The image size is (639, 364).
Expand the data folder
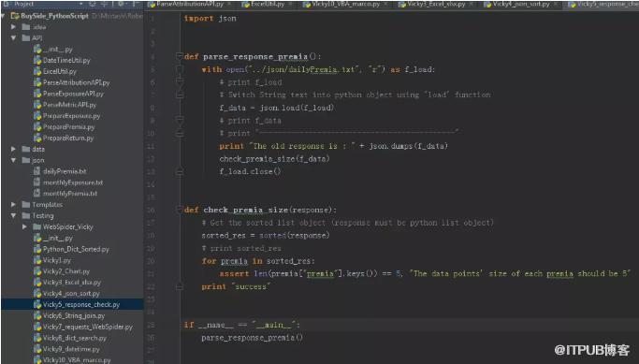click(x=14, y=149)
